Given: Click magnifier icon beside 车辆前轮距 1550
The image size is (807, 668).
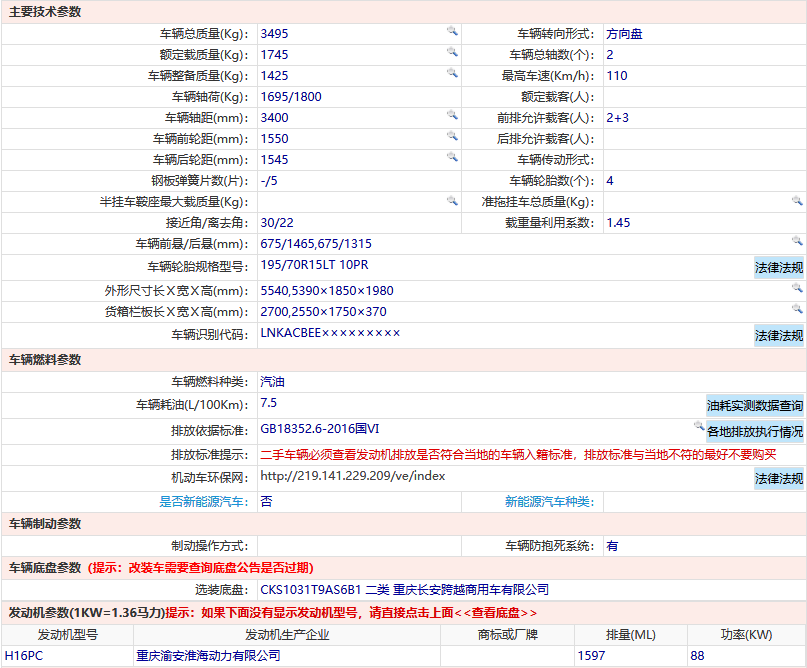Looking at the screenshot, I should click(x=452, y=136).
